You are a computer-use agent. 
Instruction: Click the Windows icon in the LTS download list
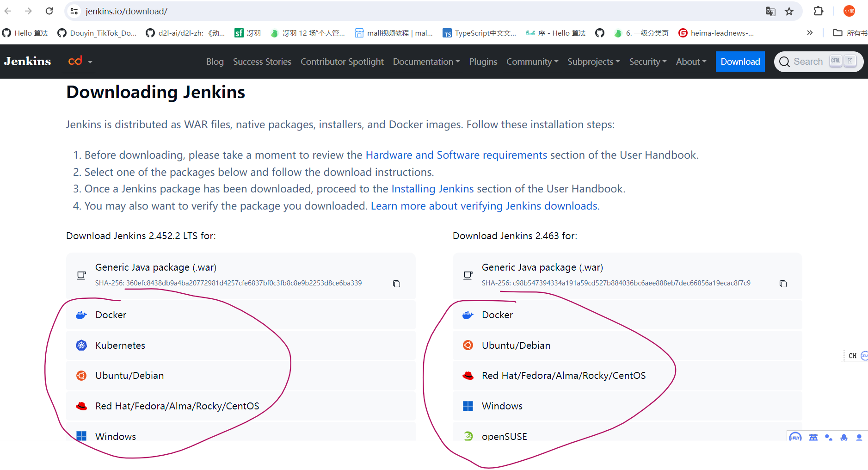pos(81,436)
